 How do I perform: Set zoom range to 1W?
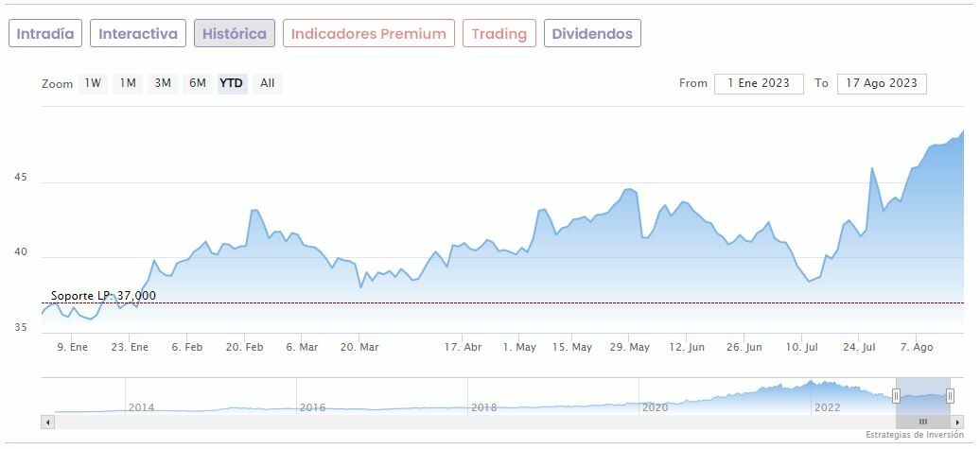pyautogui.click(x=93, y=83)
